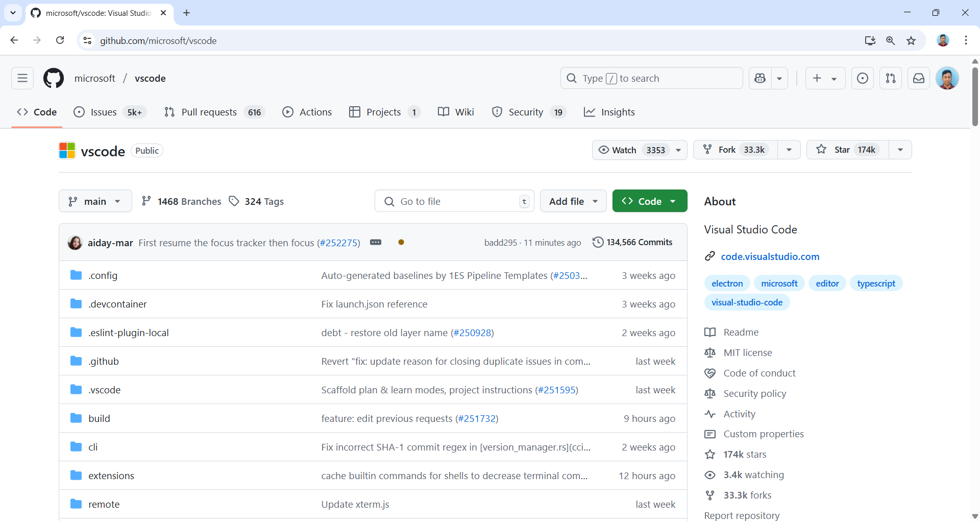Open the notifications inbox icon
This screenshot has height=521, width=980.
pos(919,78)
